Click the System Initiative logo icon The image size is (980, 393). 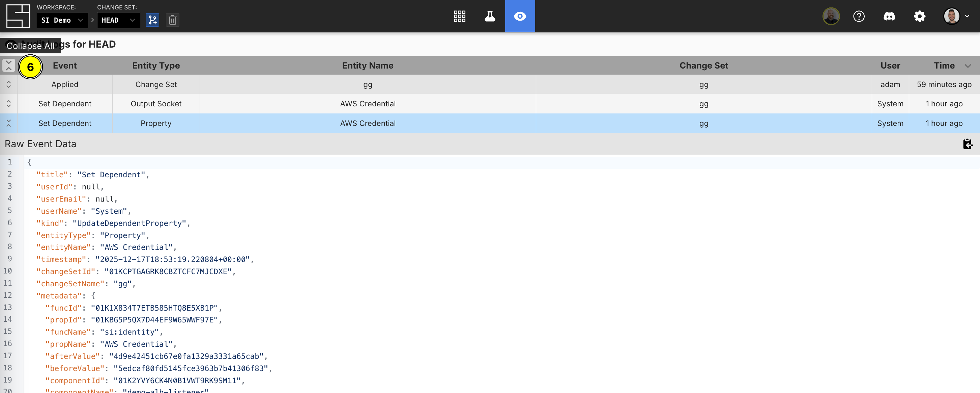(18, 16)
